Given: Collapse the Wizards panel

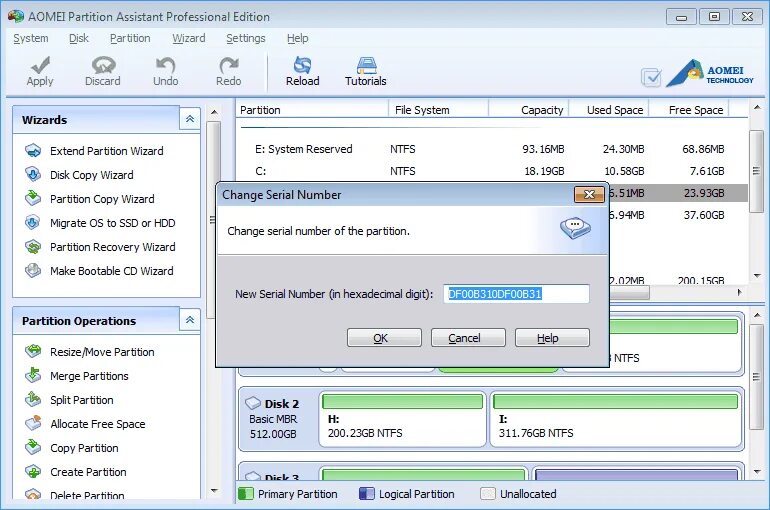Looking at the screenshot, I should 190,119.
